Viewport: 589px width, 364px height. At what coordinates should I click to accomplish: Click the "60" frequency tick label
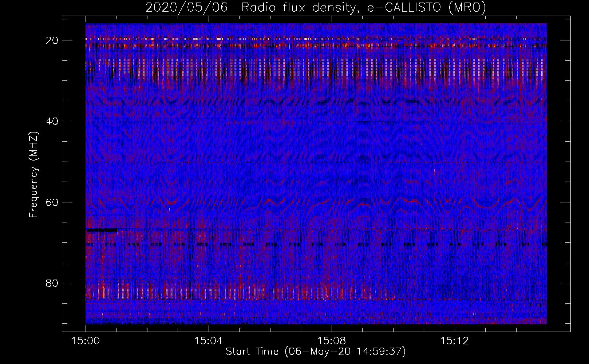(x=52, y=202)
